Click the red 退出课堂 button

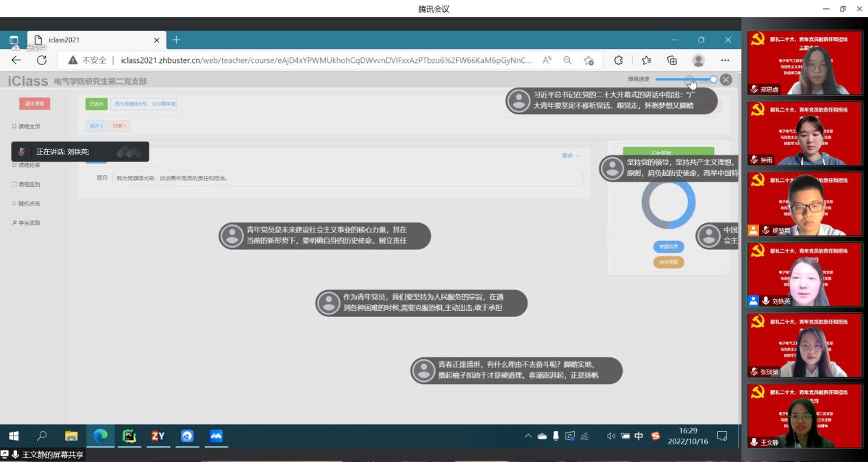[x=34, y=104]
